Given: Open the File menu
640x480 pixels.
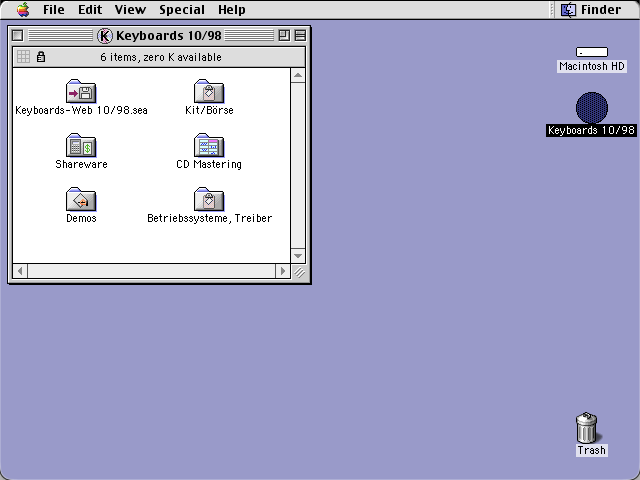Looking at the screenshot, I should pyautogui.click(x=53, y=9).
